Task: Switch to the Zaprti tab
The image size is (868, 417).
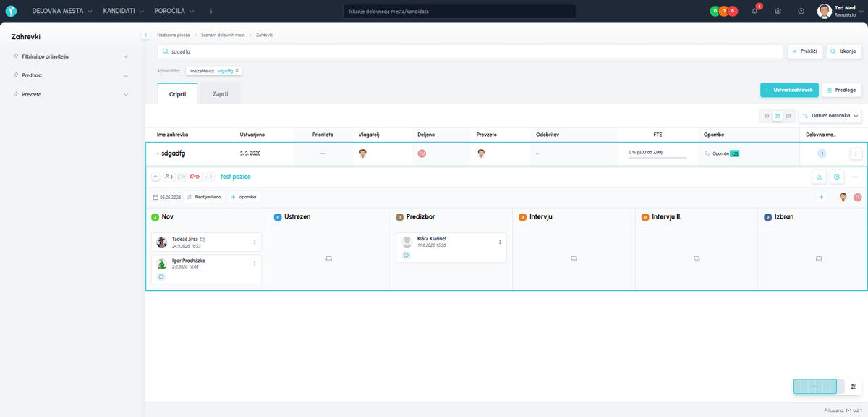Action: pyautogui.click(x=220, y=93)
